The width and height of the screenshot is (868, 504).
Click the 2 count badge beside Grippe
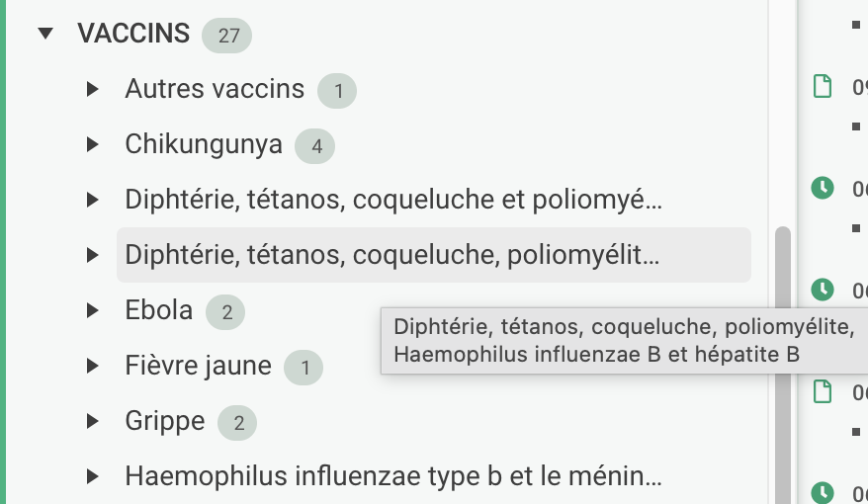pos(238,424)
